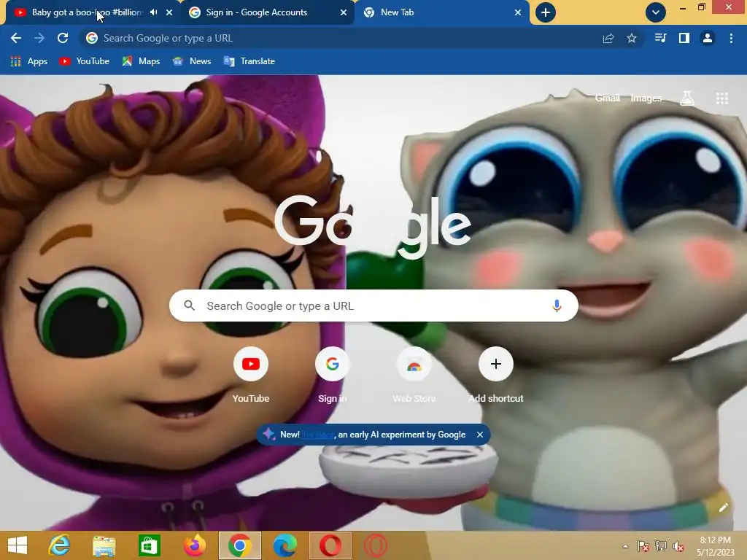Launch Internet Explorer from taskbar
Screen dimensions: 747x560
[59, 545]
